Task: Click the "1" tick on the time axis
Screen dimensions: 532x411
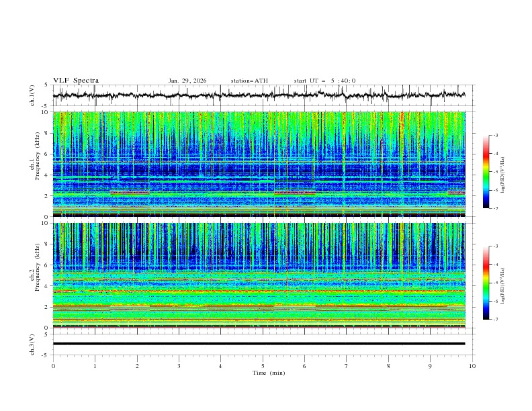Action: pos(95,366)
